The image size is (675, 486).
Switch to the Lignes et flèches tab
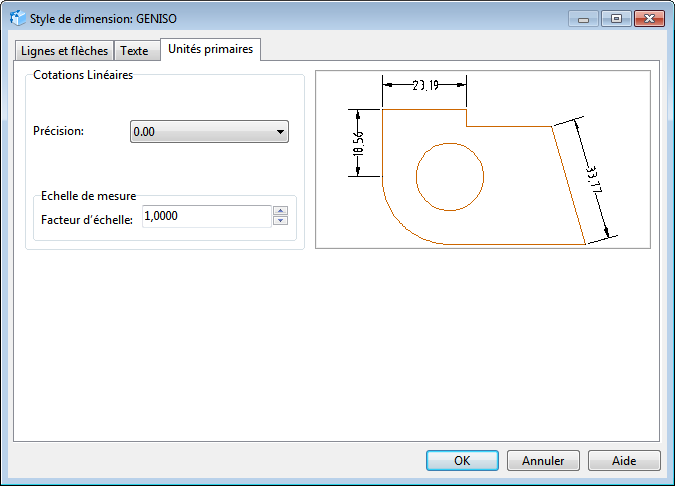(x=64, y=51)
